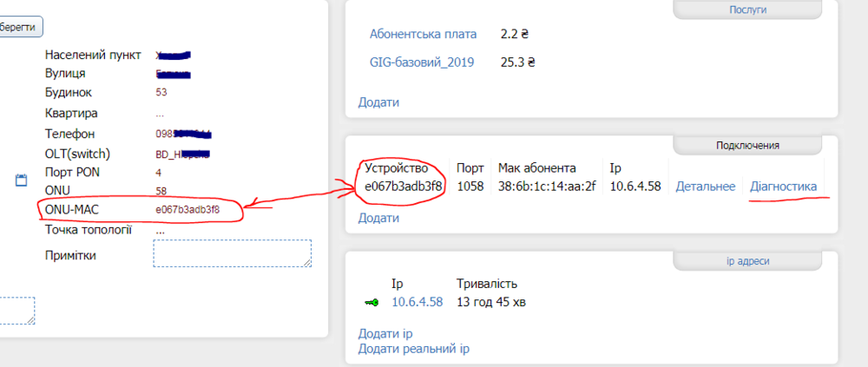
Task: Open the Абонентська плата service
Action: coord(423,35)
